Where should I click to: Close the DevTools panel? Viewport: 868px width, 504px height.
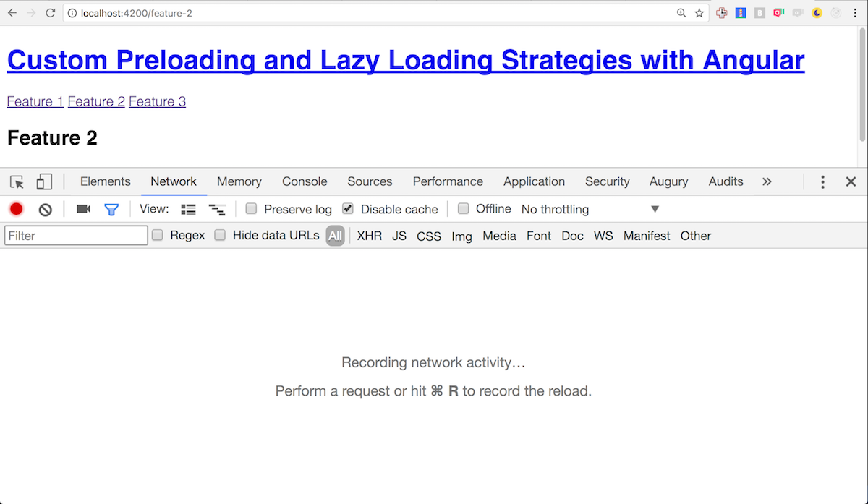click(x=851, y=182)
